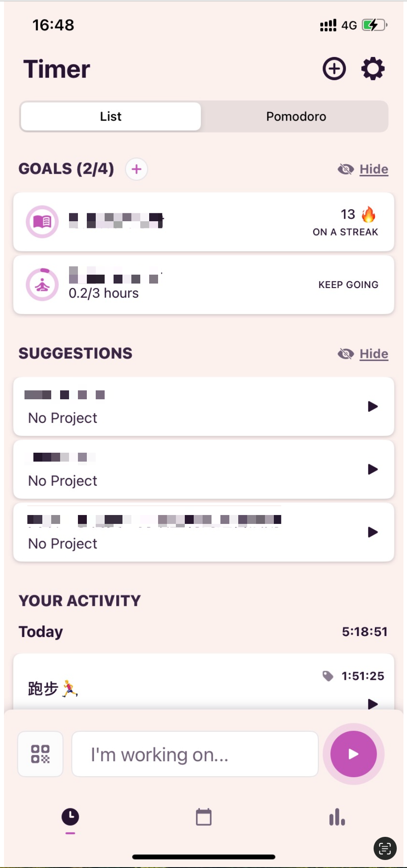Open the QR code scanner icon

[x=40, y=754]
